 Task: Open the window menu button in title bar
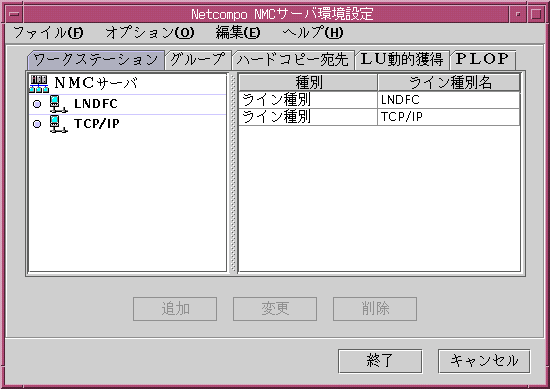[x=14, y=14]
